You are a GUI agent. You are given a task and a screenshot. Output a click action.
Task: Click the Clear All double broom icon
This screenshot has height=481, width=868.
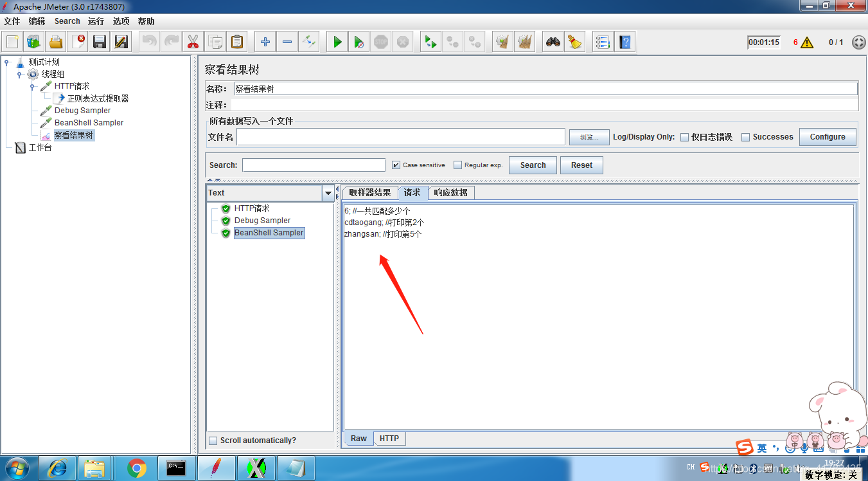coord(525,42)
